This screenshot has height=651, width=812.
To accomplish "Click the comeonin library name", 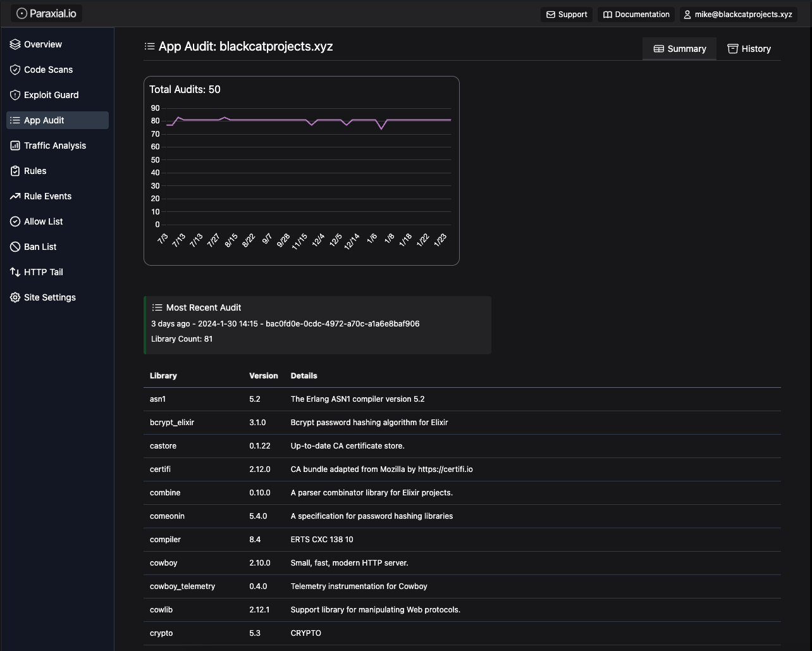I will pyautogui.click(x=167, y=516).
